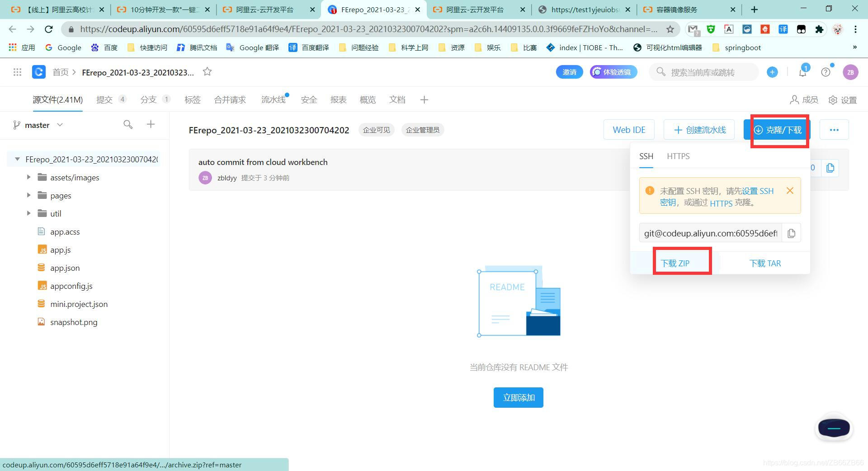Click the git SSH URL field
The width and height of the screenshot is (868, 471).
710,233
